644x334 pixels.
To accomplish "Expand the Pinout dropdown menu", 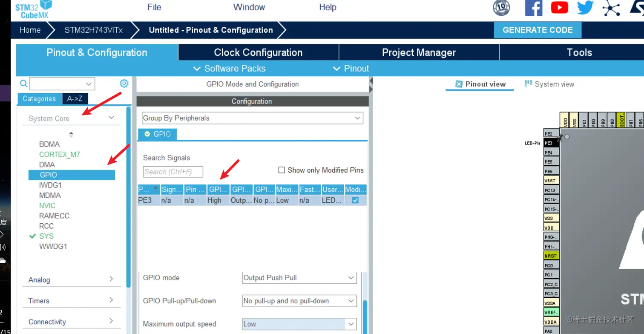I will pos(351,69).
